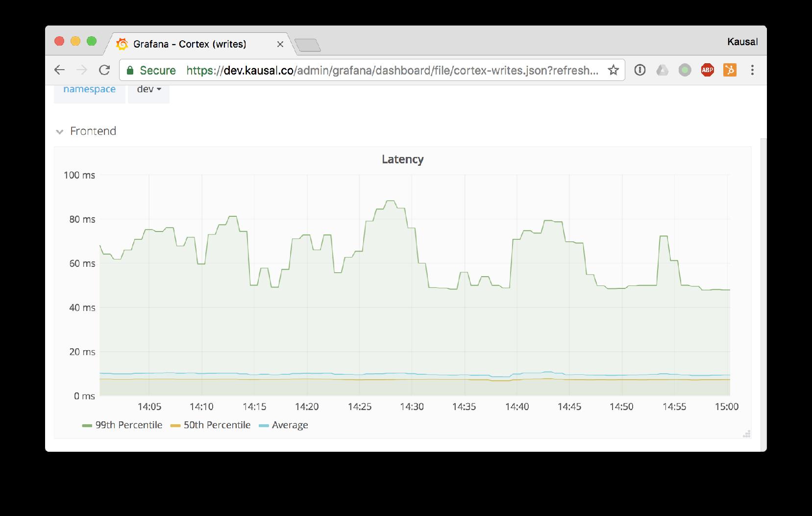
Task: Click the page vertical scrollbar
Action: (x=763, y=294)
